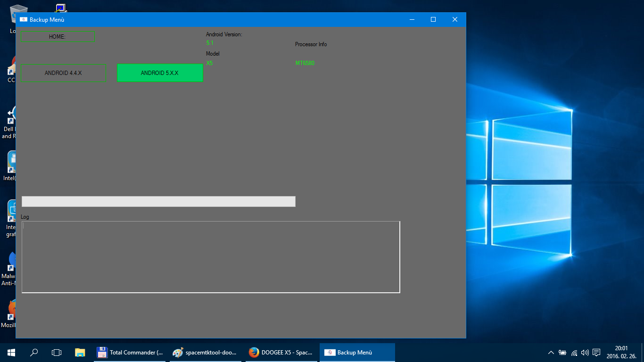Open the Windows Start menu
This screenshot has height=362, width=644.
[x=11, y=352]
